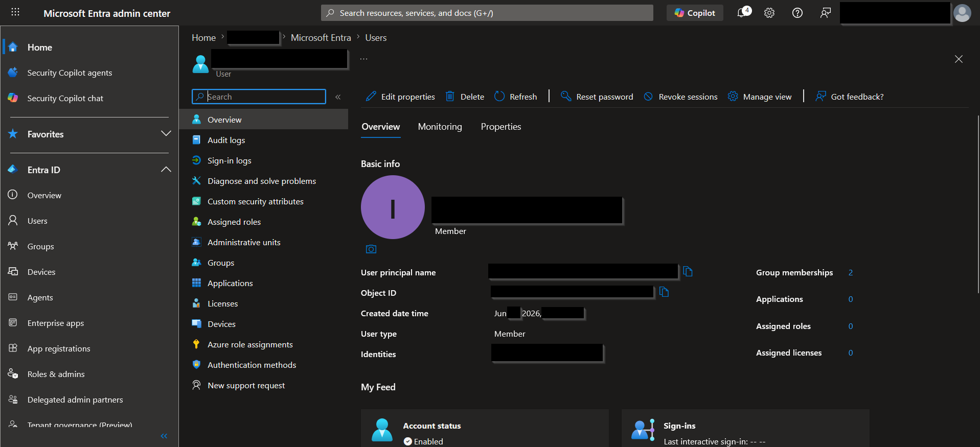Click Delete in the command bar
980x447 pixels.
tap(465, 97)
